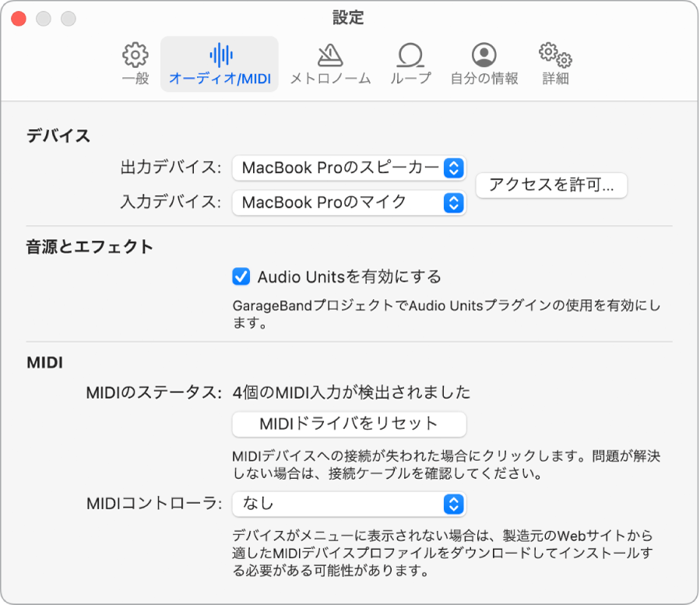This screenshot has width=700, height=605.
Task: Select the オーディオ/MIDI toolbar icon
Action: 221,64
